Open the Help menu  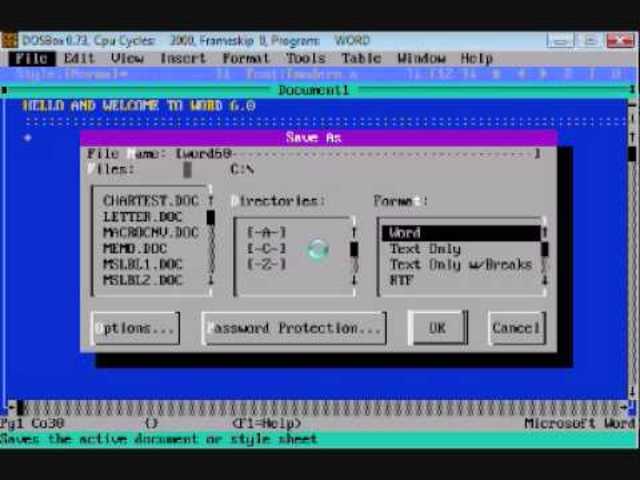tap(477, 58)
